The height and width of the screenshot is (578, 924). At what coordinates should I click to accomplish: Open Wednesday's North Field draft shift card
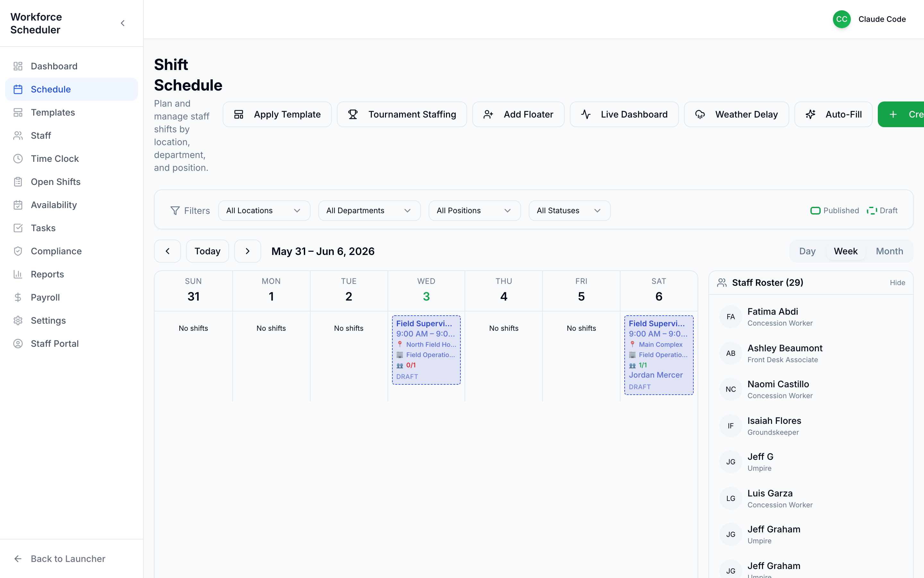[x=426, y=350]
